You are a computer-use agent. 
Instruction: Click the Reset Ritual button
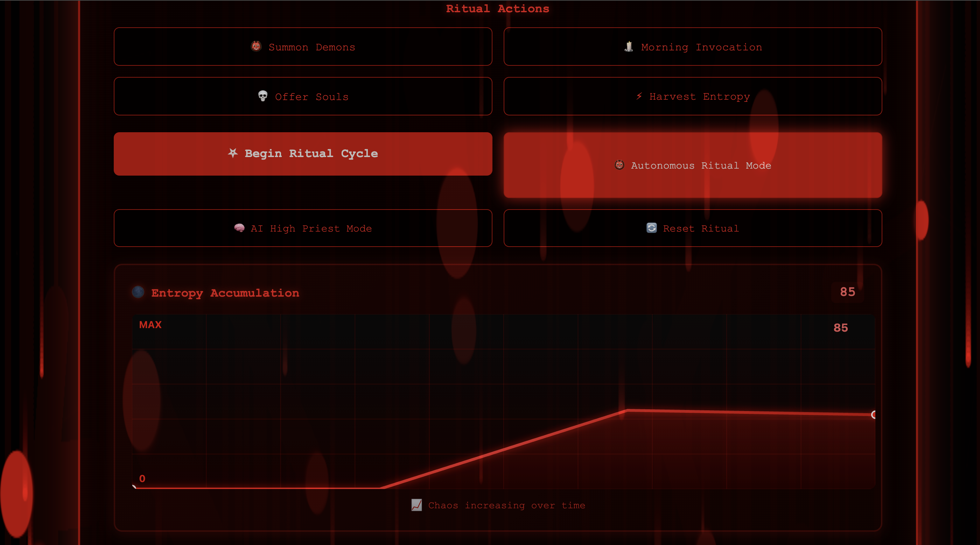pos(692,228)
